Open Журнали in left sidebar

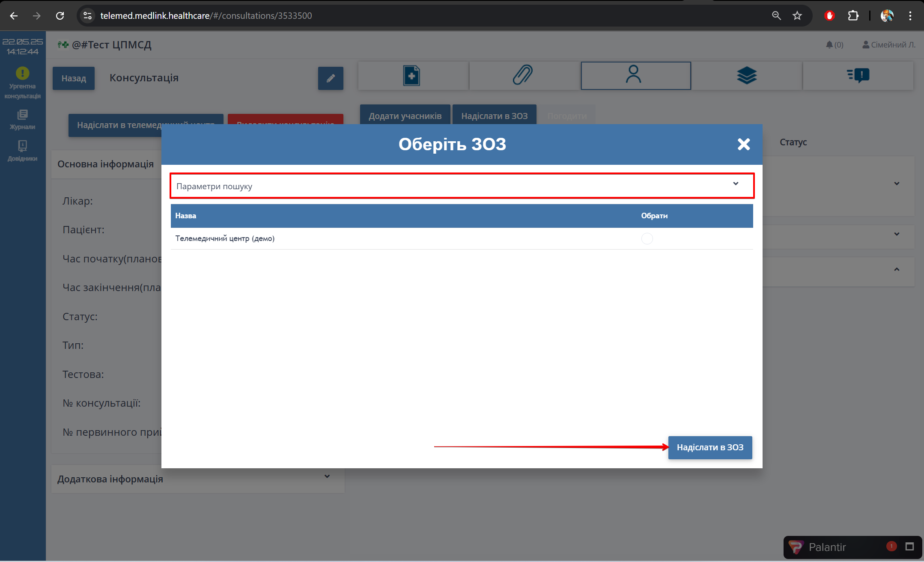[x=22, y=119]
